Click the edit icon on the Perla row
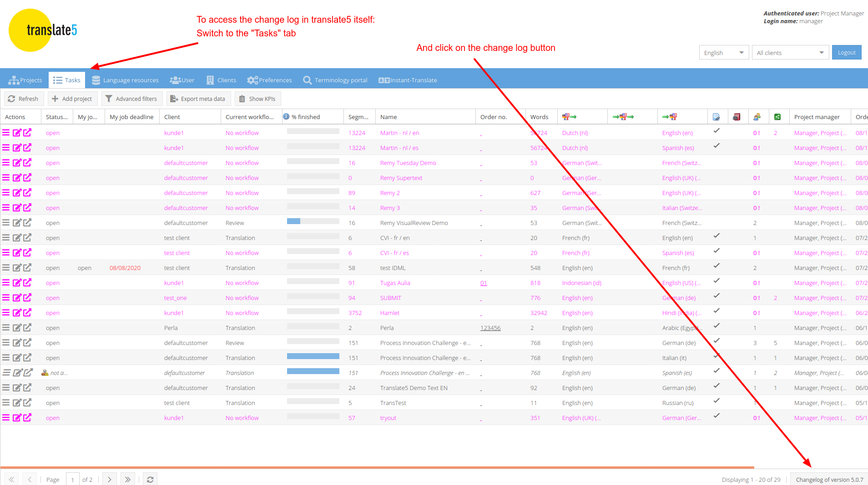 click(17, 328)
